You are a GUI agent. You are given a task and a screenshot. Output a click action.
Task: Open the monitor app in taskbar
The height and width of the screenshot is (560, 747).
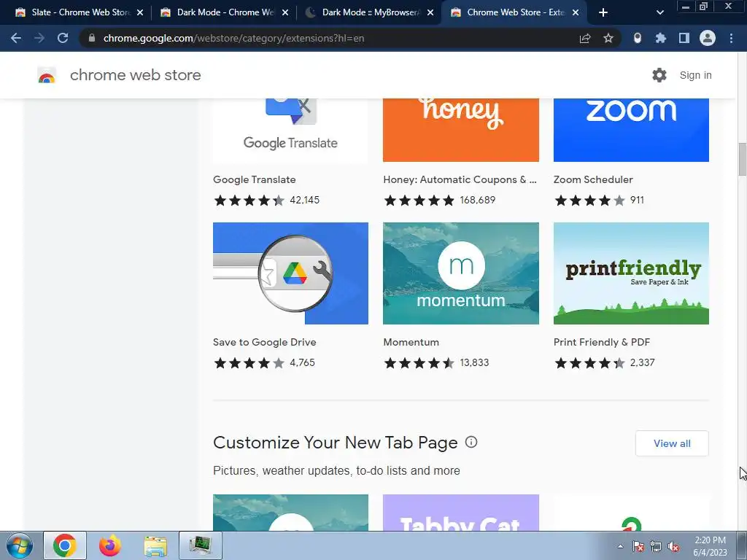(x=201, y=545)
